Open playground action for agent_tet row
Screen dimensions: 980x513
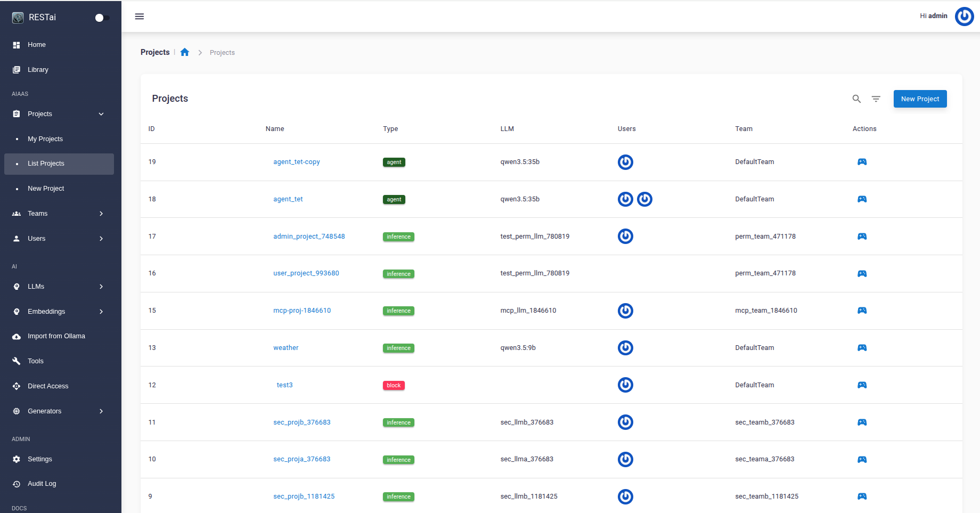(x=862, y=199)
